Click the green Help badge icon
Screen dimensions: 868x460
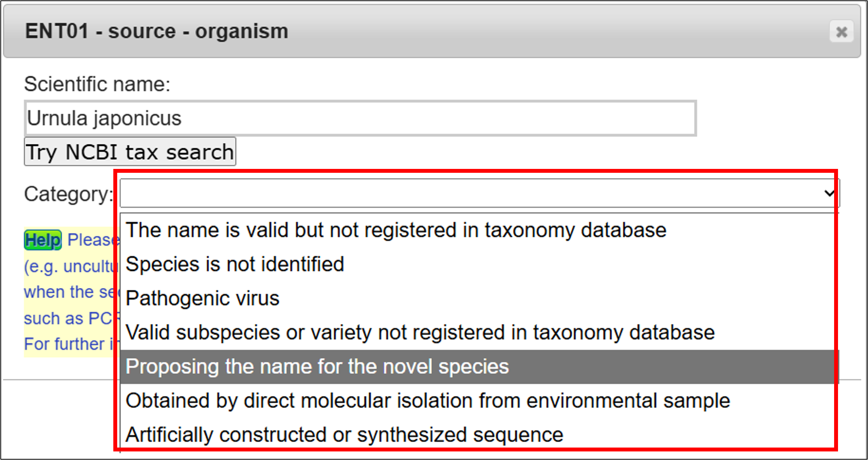tap(43, 240)
